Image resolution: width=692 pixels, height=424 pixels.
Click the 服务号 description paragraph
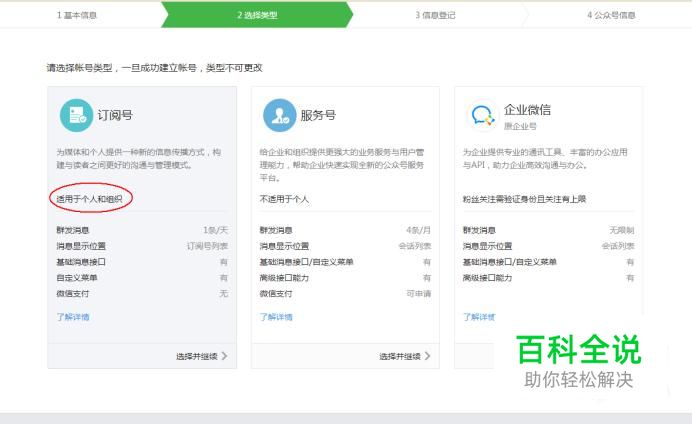coord(342,165)
